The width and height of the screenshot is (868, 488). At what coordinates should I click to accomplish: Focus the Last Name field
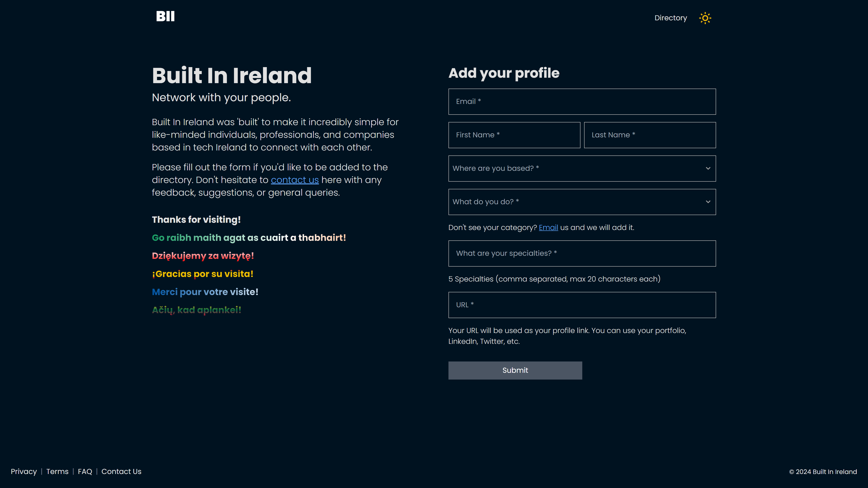coord(650,135)
